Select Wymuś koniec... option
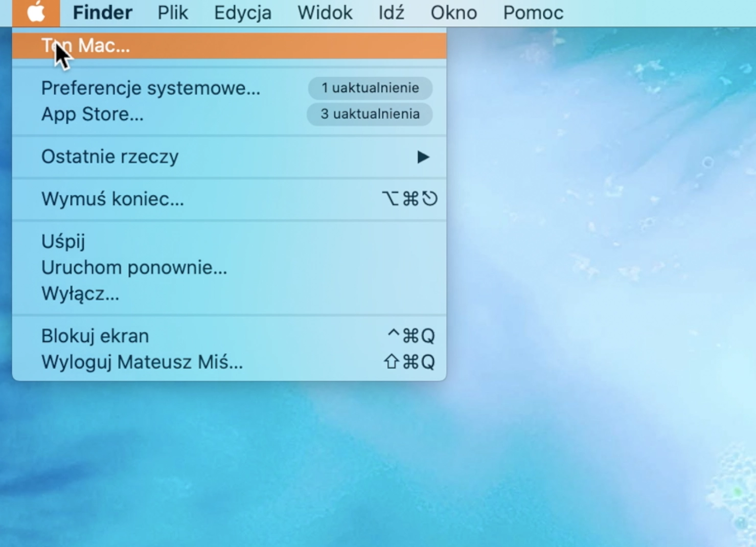The image size is (756, 547). tap(229, 199)
